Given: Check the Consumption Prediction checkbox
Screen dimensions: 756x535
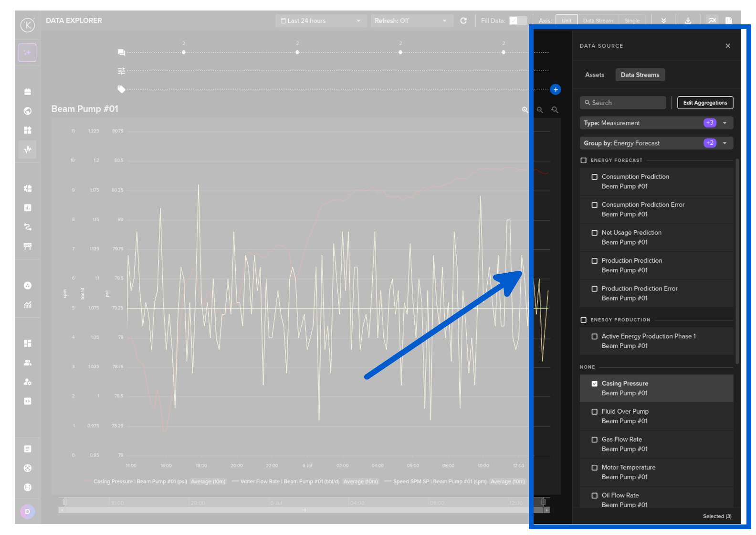Looking at the screenshot, I should click(x=594, y=177).
